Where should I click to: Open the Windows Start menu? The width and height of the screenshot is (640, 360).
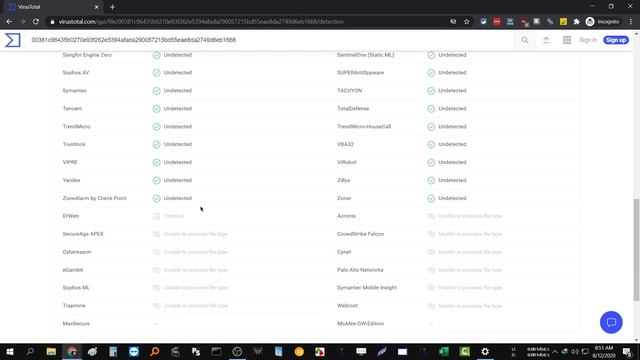(9, 351)
